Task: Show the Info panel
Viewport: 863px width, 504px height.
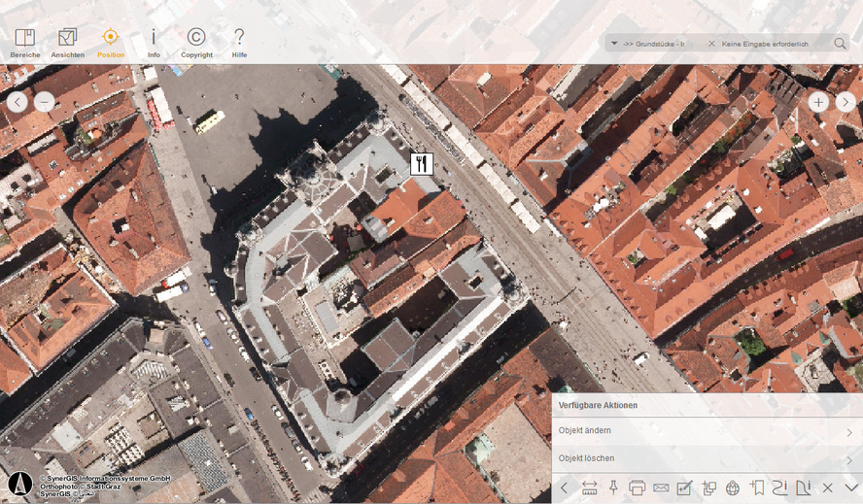Action: click(154, 43)
